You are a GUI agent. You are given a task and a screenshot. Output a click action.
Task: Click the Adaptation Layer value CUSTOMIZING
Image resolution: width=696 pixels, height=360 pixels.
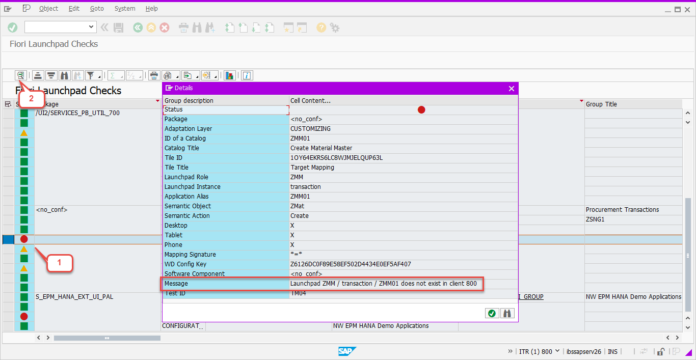[310, 129]
